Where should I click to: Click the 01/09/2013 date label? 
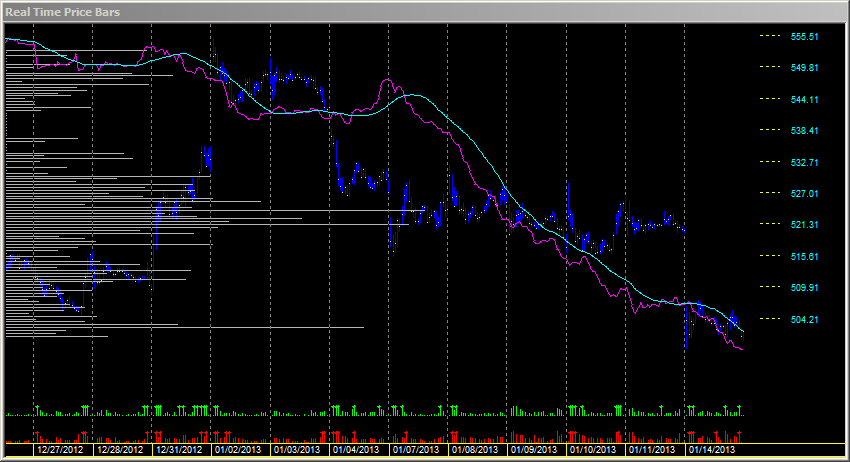pyautogui.click(x=534, y=450)
